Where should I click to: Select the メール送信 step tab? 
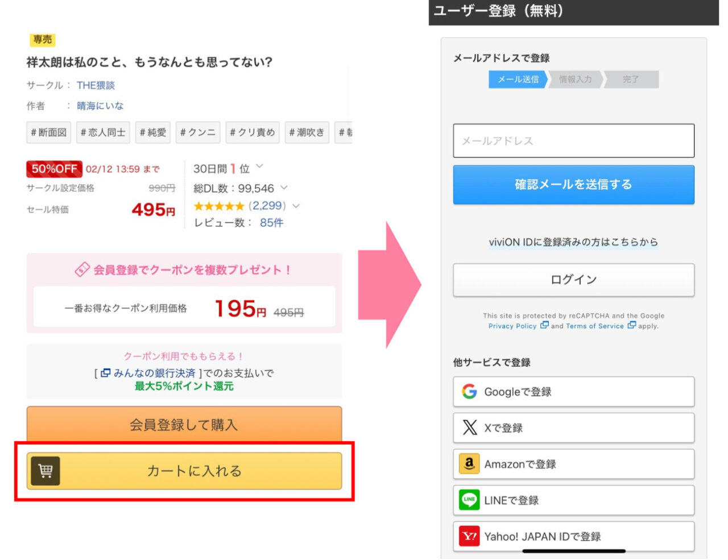pyautogui.click(x=518, y=80)
